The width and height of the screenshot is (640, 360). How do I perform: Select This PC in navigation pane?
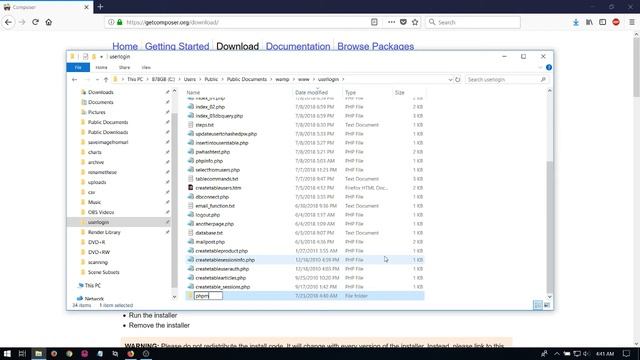pos(93,286)
